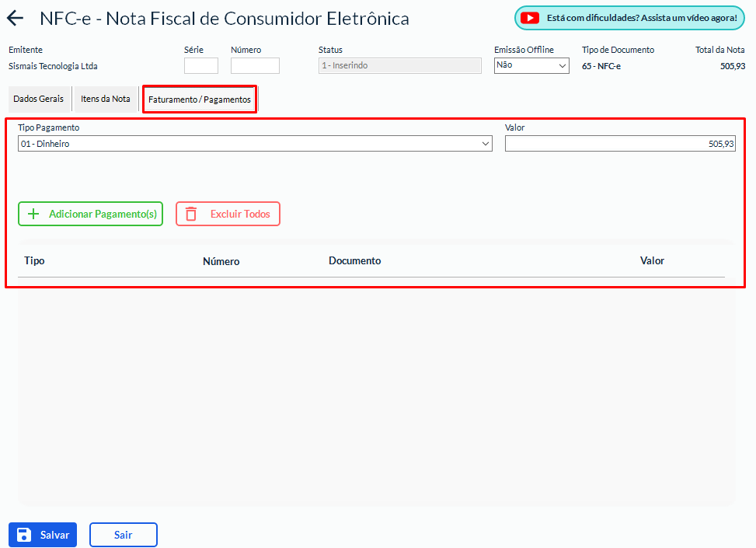The height and width of the screenshot is (548, 756).
Task: Go back using the left arrow icon
Action: [16, 19]
